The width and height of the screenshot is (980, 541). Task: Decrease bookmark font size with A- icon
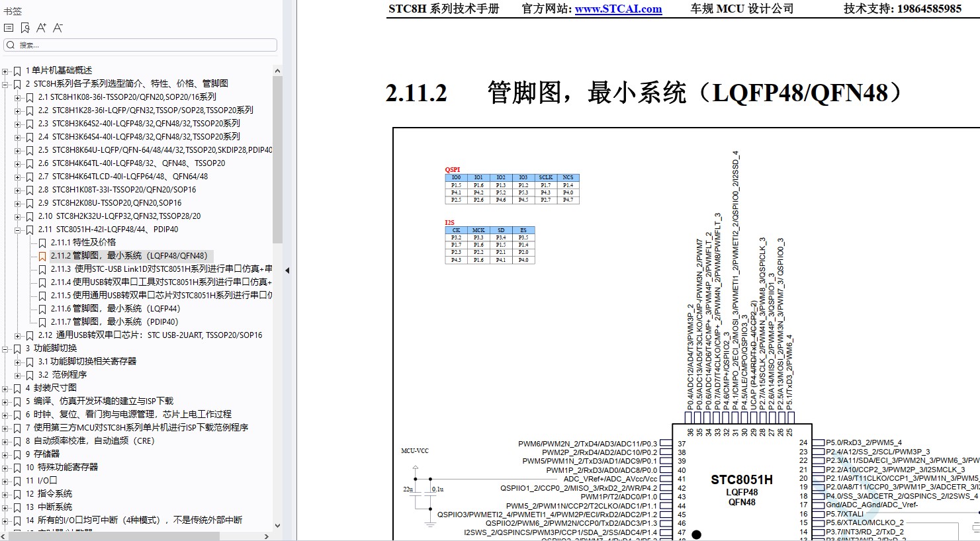pyautogui.click(x=58, y=28)
